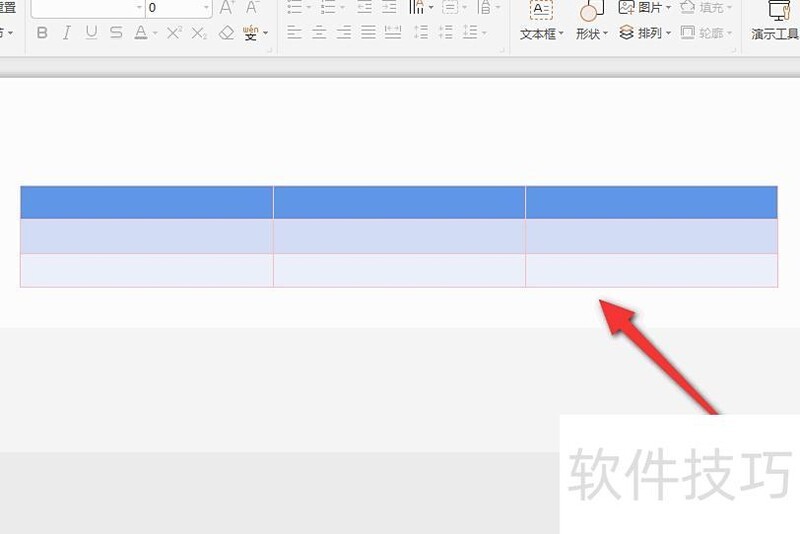Click the text direction icon
Viewport: 800px width, 534px height.
416,7
